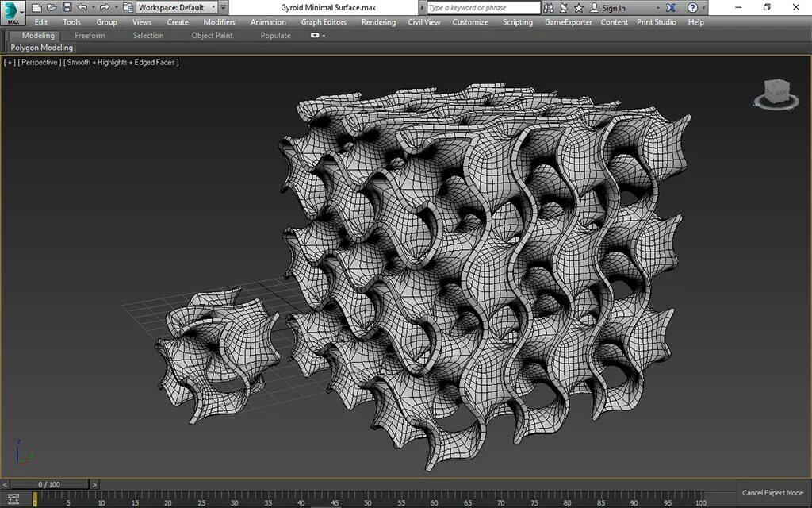This screenshot has height=508, width=812.
Task: Open the Workspace: Default dropdown
Action: point(177,7)
